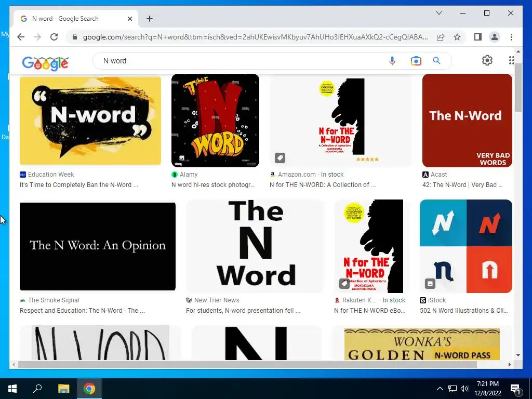
Task: Click the Chrome forward arrow
Action: (x=37, y=37)
